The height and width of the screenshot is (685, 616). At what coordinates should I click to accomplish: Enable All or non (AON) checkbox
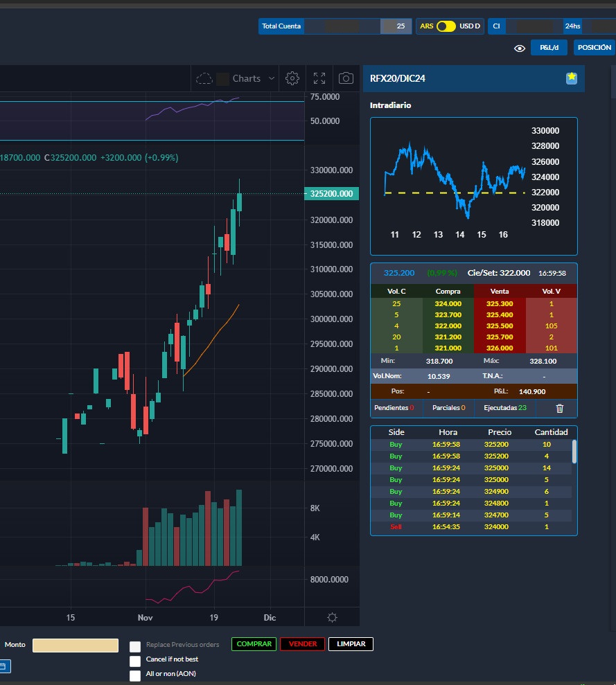pos(135,676)
